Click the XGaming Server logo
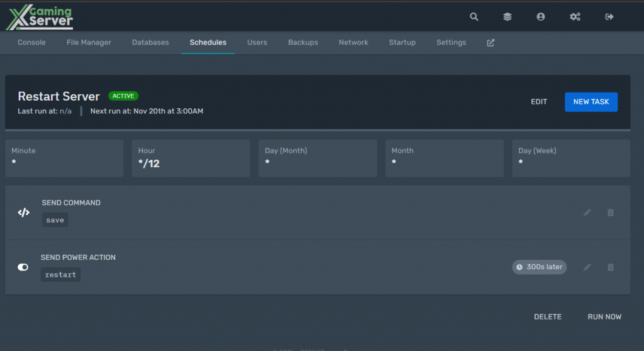The image size is (644, 351). (x=40, y=17)
